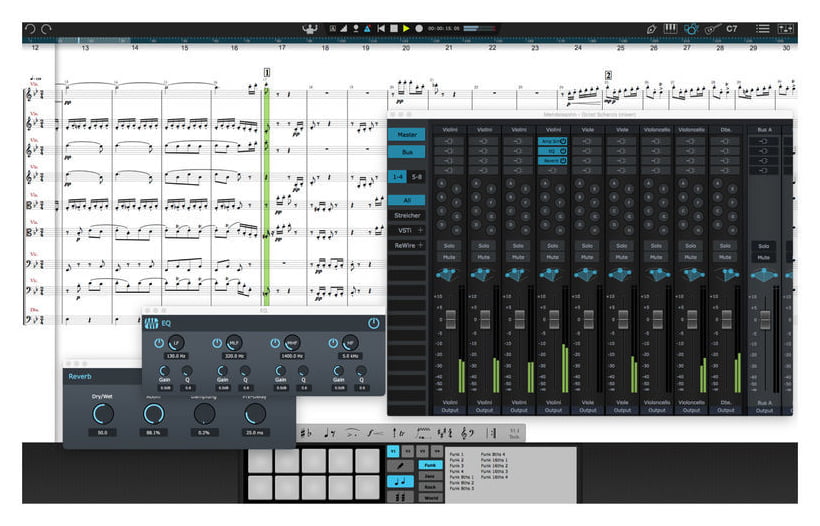820x526 pixels.
Task: Open the clefs palette in the notation toolbar
Action: point(468,433)
